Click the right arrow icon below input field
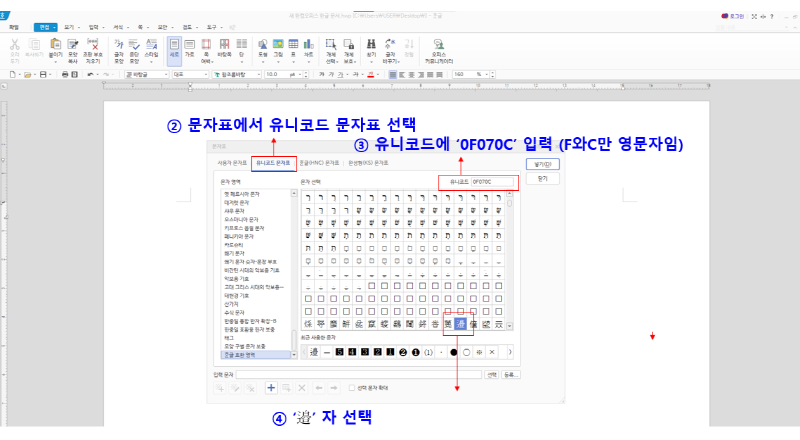800x440 pixels. click(334, 388)
